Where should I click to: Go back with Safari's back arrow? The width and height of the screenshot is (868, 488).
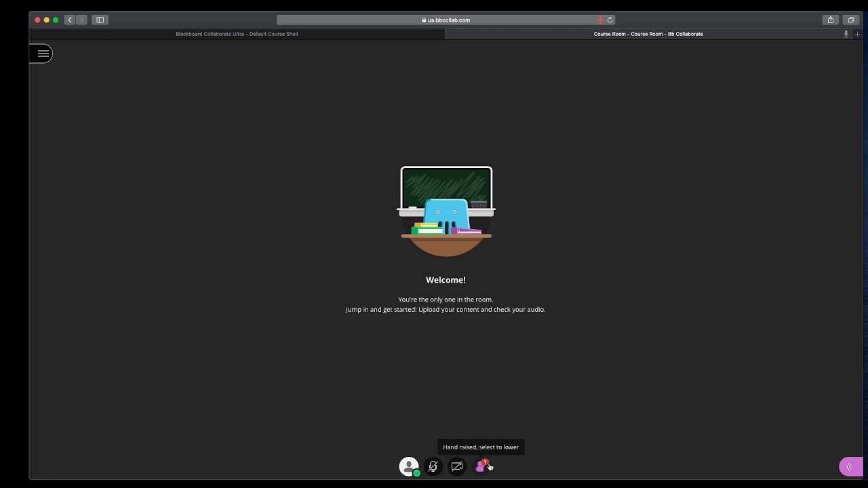point(69,20)
